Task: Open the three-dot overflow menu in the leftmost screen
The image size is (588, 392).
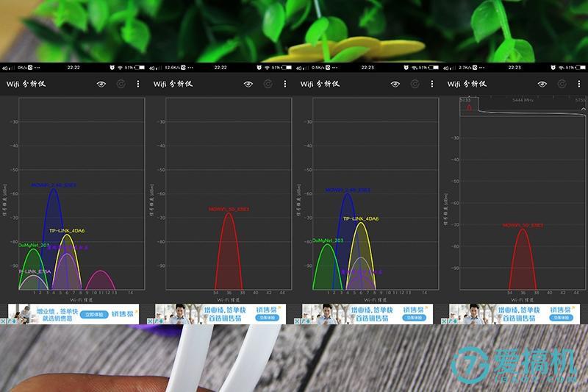Action: coord(138,84)
